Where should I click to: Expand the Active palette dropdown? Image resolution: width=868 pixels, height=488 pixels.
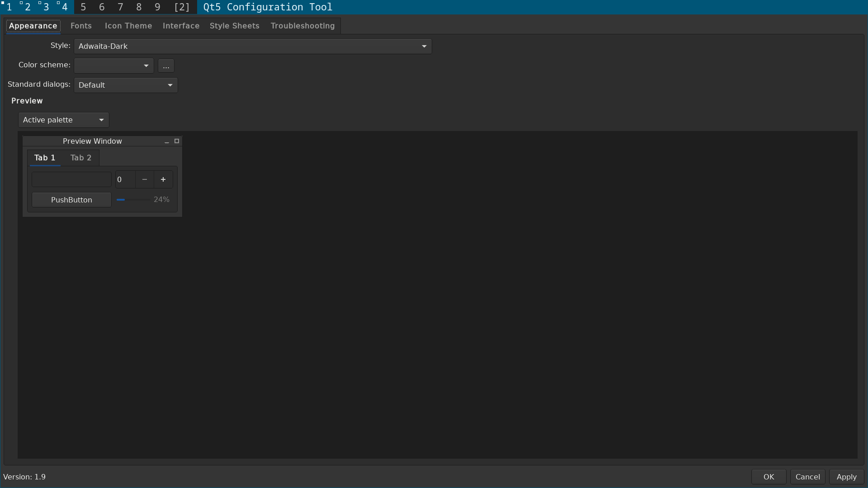[x=64, y=120]
